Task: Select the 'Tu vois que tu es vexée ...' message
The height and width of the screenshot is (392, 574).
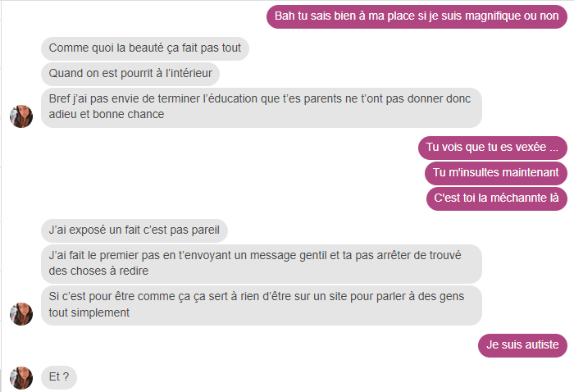Action: 492,148
